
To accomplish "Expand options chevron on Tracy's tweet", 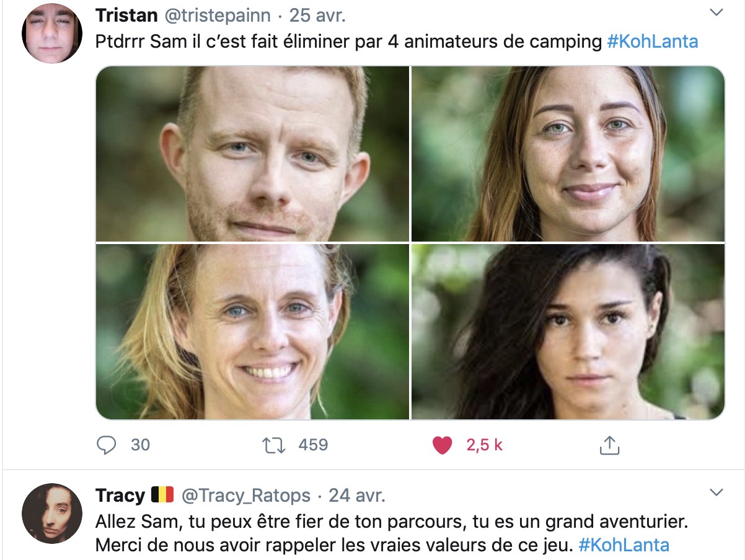I will (716, 493).
